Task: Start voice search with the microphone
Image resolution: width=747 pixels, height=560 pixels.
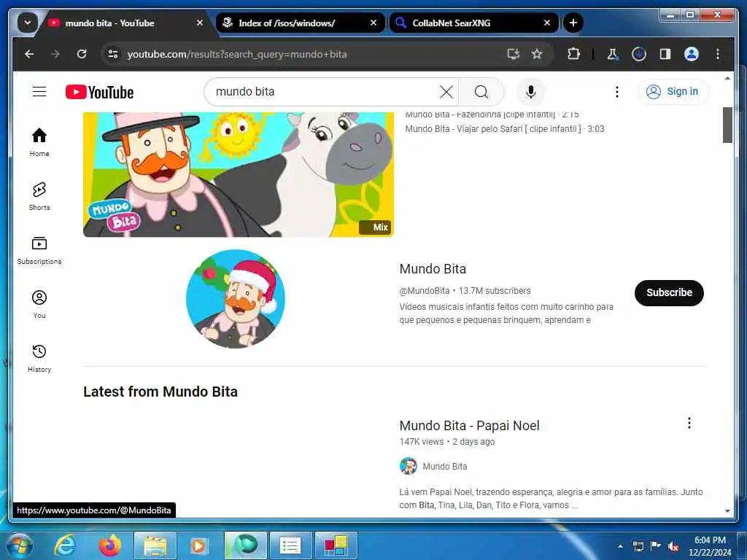Action: click(x=531, y=91)
